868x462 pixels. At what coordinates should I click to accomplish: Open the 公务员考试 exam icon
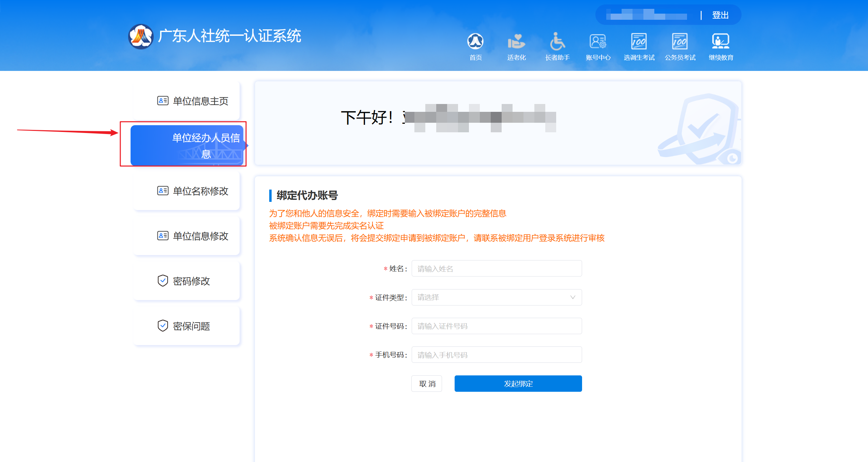680,42
